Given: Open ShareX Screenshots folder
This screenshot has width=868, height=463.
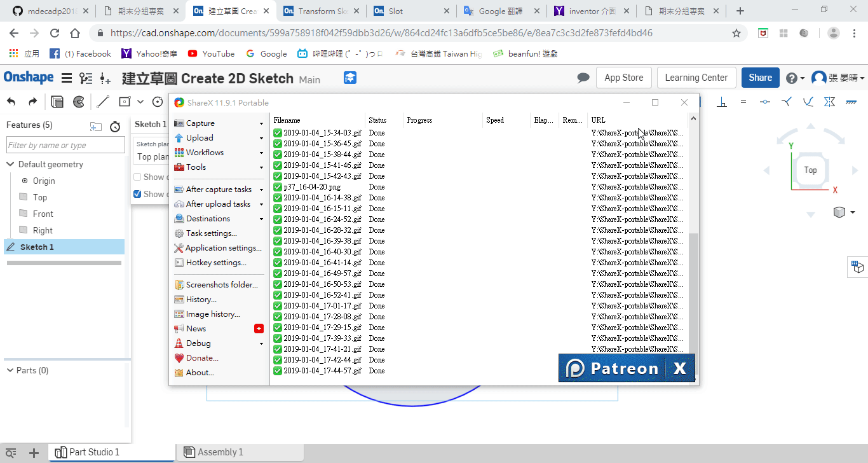Looking at the screenshot, I should point(219,285).
